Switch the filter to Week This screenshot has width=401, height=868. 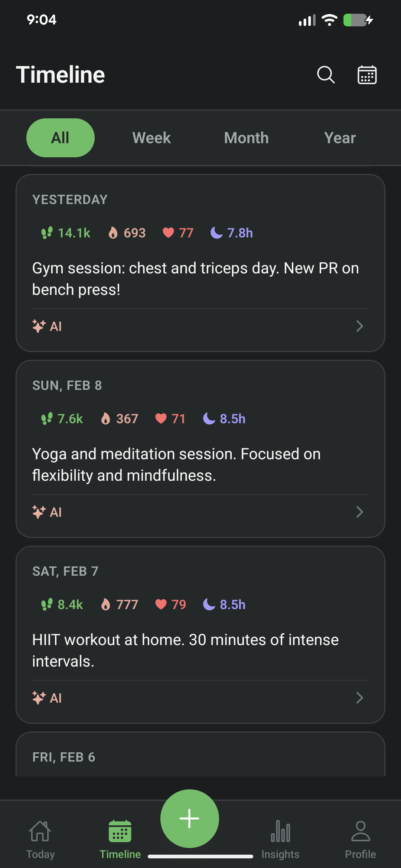coord(151,138)
